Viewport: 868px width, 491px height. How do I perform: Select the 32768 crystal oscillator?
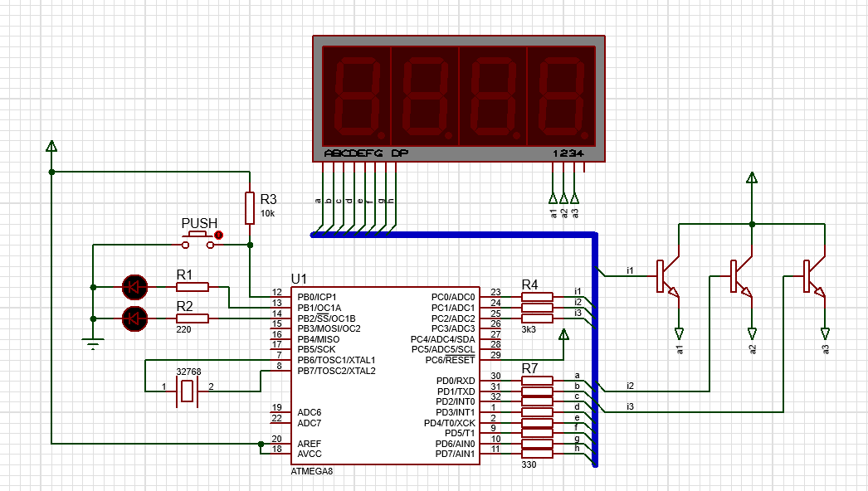pos(187,391)
